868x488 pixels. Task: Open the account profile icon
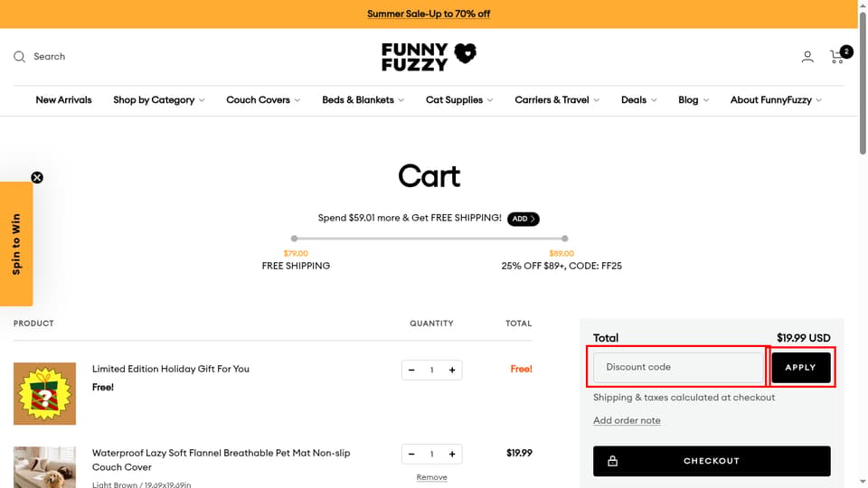point(807,56)
